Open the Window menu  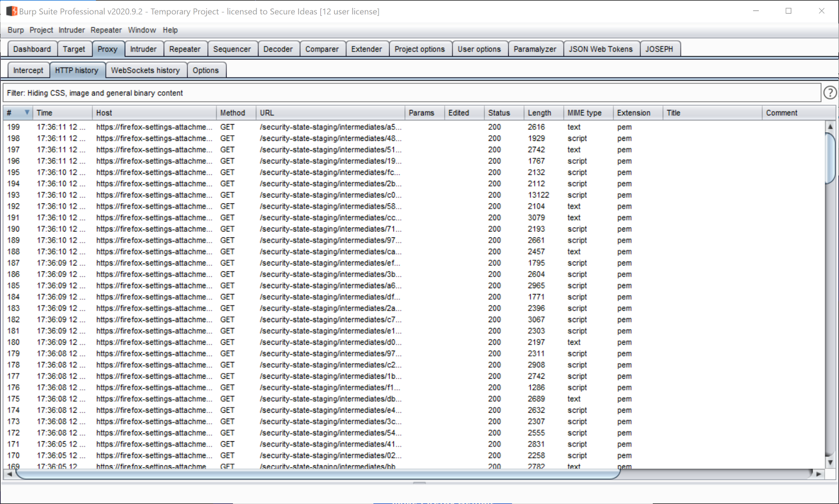pos(142,30)
